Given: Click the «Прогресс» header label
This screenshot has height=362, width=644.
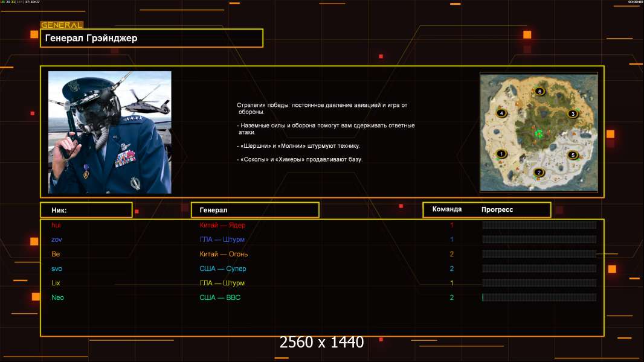Looking at the screenshot, I should coord(497,210).
